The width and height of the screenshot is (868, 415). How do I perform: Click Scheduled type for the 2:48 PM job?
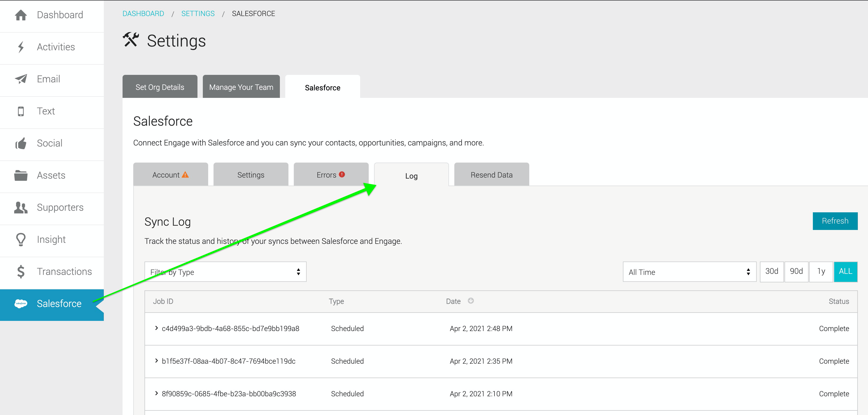[347, 328]
